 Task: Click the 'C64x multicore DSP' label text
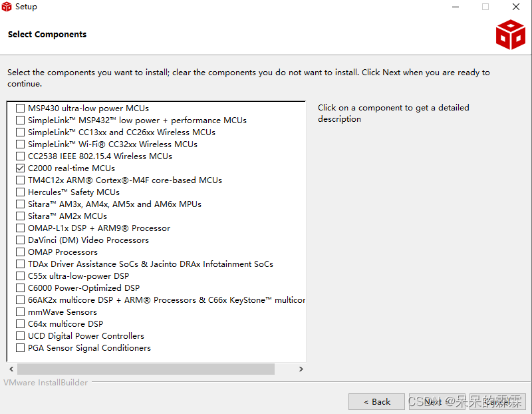[x=65, y=324]
